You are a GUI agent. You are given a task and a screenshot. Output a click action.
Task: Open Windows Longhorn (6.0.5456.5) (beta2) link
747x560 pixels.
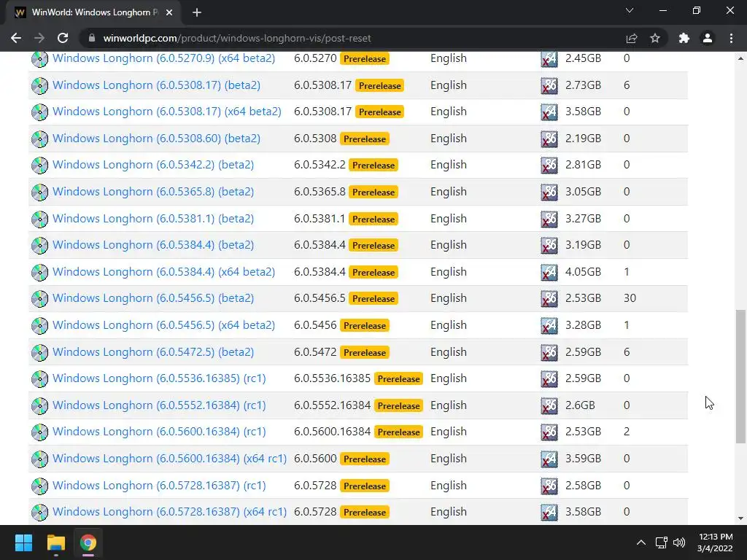(x=153, y=298)
